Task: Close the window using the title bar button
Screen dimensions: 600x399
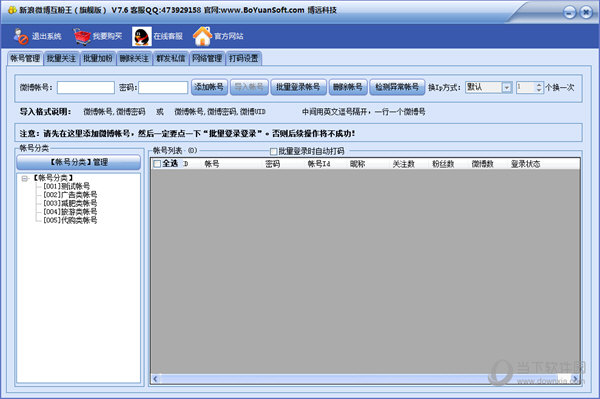Action: 585,13
